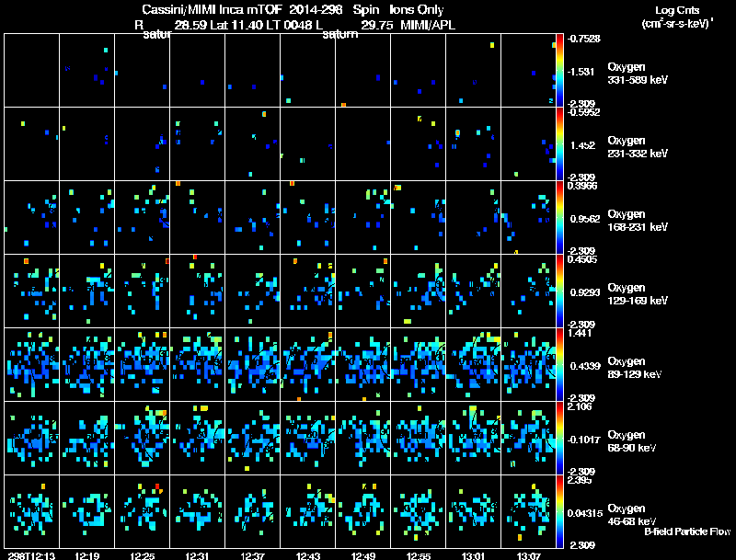Screen dimensions: 736x560
Task: Click the B-field Particle Flow legend text
Action: (687, 531)
